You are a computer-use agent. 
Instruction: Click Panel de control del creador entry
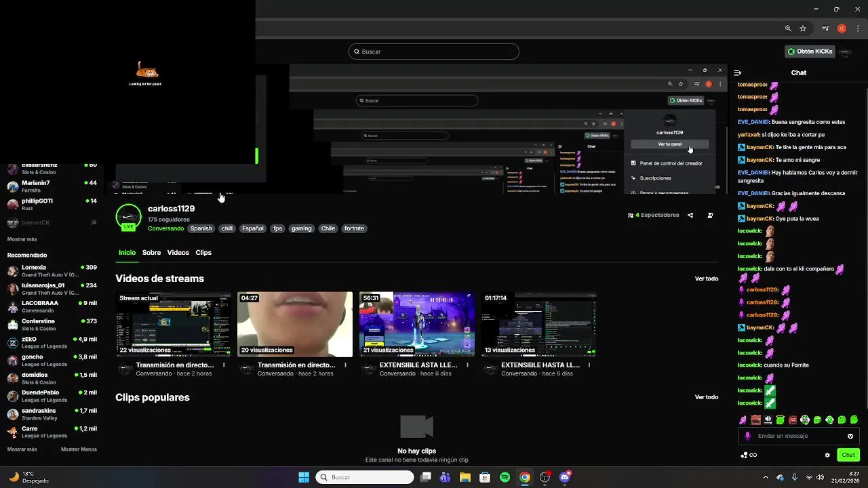[671, 163]
